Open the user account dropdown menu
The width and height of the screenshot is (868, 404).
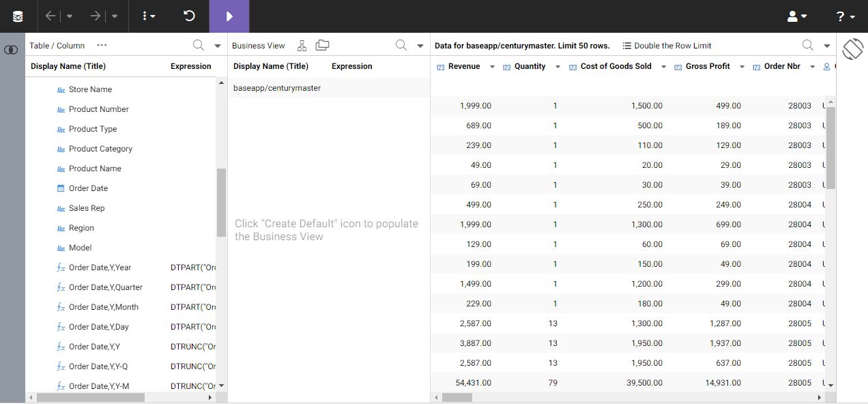click(797, 16)
